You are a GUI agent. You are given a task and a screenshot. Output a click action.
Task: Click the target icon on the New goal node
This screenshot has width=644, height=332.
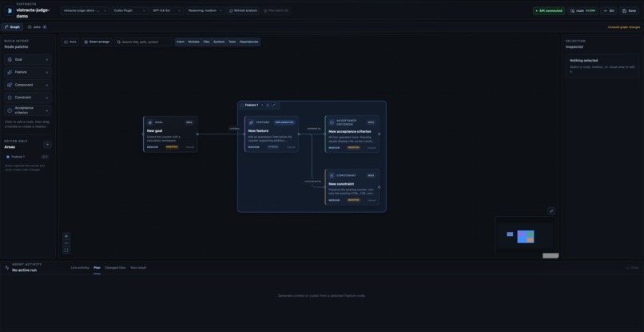[x=150, y=122]
